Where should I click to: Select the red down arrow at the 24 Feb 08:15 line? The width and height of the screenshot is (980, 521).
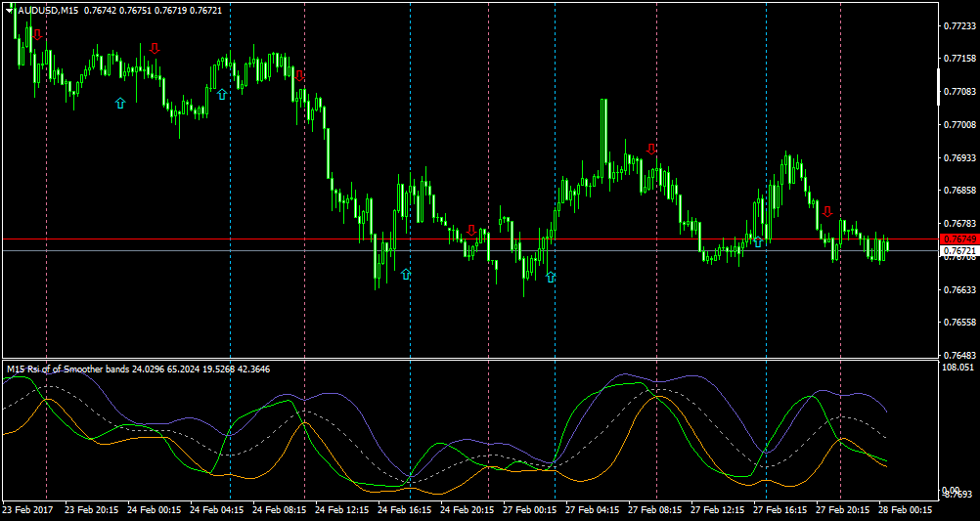coord(299,76)
